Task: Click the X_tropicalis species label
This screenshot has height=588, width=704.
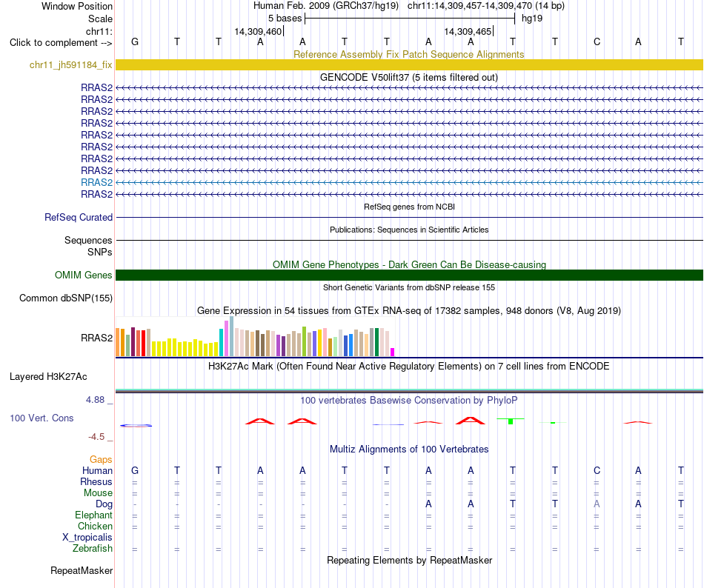Action: pos(87,538)
